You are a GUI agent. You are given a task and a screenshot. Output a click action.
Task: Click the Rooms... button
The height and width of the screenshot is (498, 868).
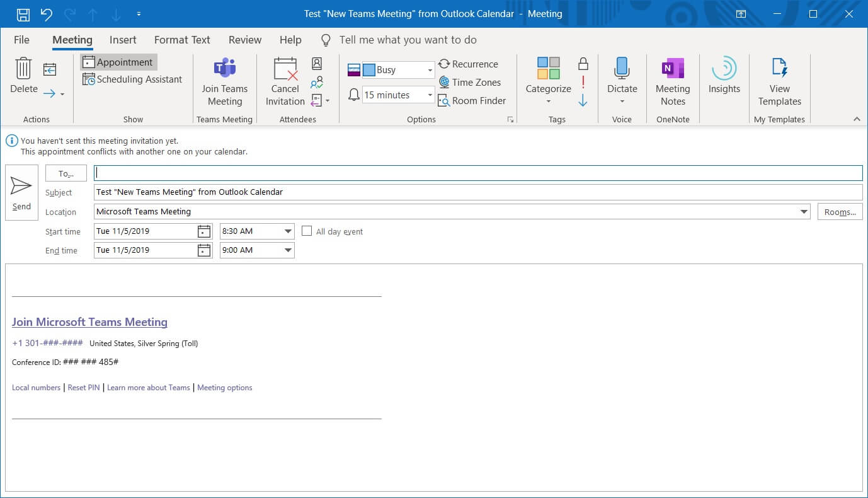click(840, 212)
